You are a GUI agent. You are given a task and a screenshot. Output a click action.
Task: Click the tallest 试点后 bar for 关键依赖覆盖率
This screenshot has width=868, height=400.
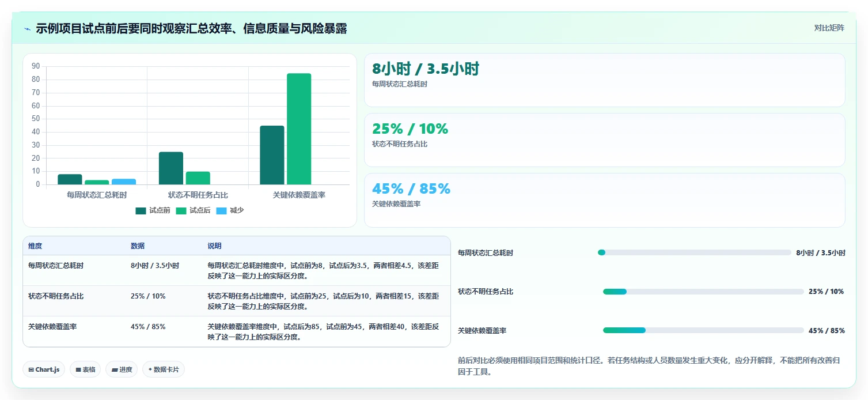point(299,129)
